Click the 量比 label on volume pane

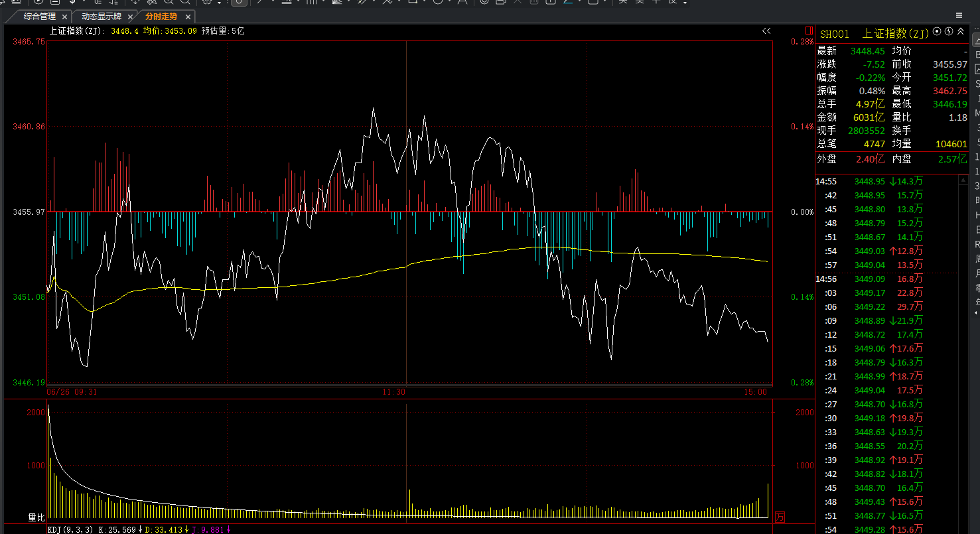click(36, 516)
